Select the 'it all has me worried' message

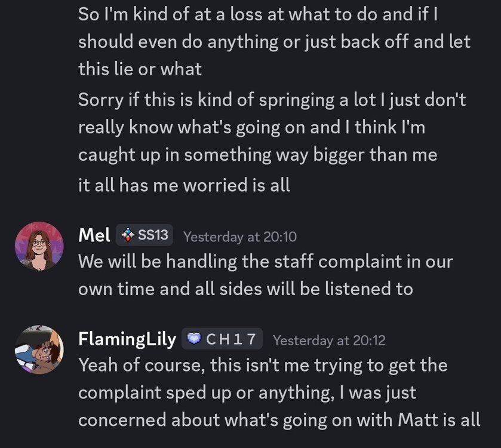pos(184,185)
